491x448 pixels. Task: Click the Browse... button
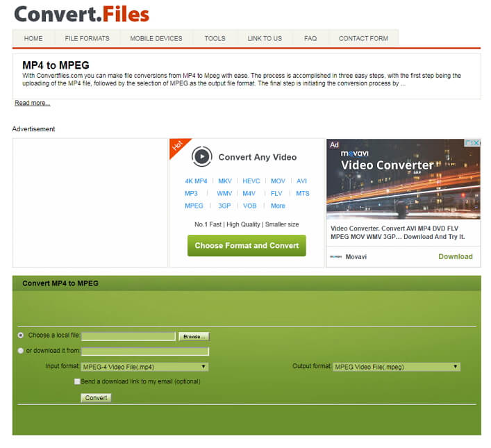click(x=194, y=336)
